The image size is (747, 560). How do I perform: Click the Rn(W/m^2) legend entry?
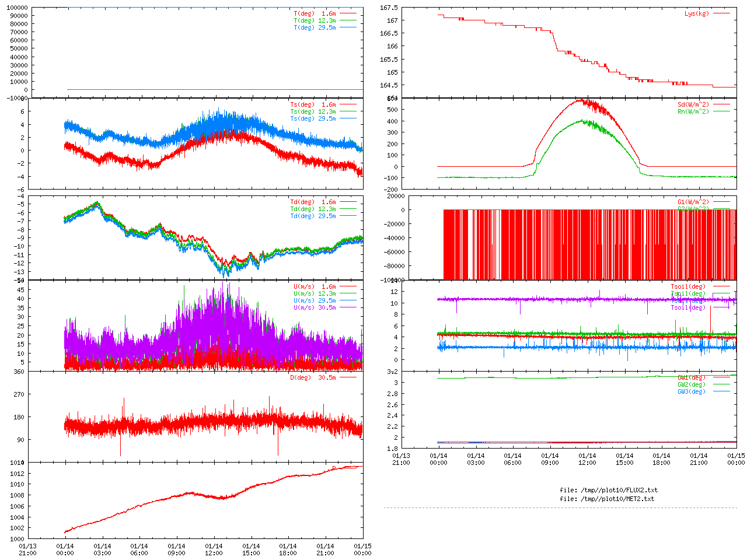pos(693,111)
